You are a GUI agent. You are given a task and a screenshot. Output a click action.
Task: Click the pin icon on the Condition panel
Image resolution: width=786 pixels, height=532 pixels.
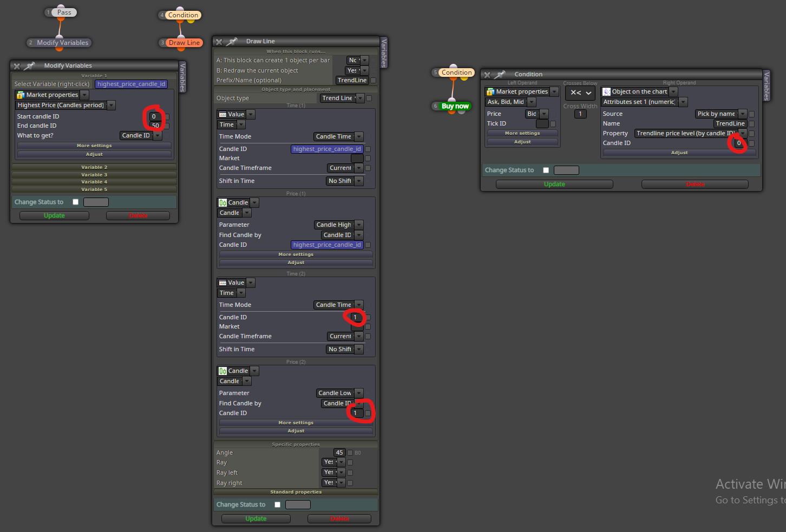[500, 74]
